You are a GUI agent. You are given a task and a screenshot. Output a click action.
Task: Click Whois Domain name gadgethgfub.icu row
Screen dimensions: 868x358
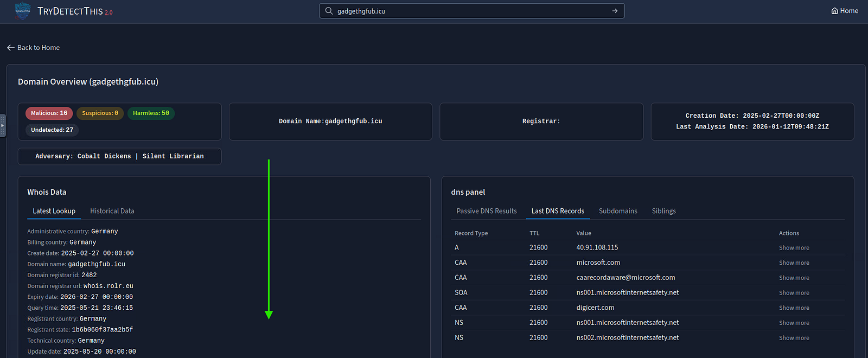76,264
